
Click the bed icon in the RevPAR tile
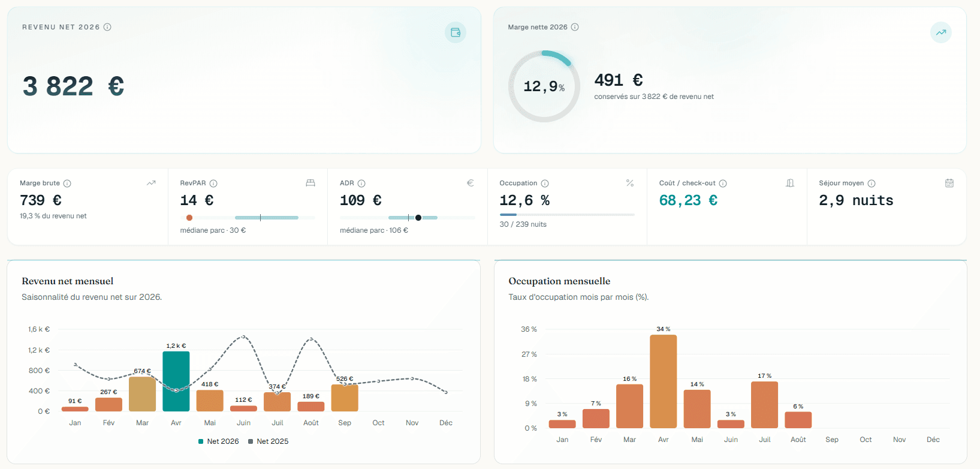click(310, 183)
